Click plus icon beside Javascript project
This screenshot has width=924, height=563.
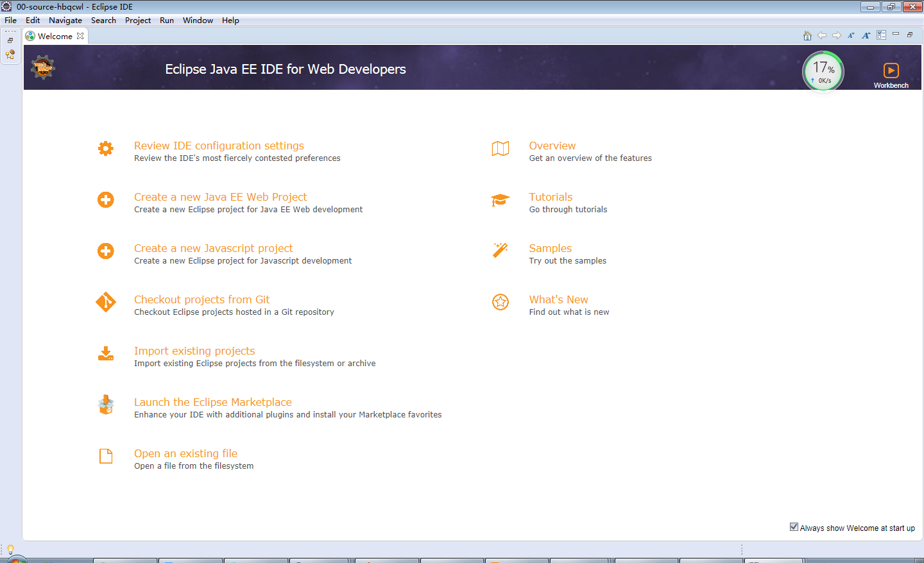(x=106, y=251)
